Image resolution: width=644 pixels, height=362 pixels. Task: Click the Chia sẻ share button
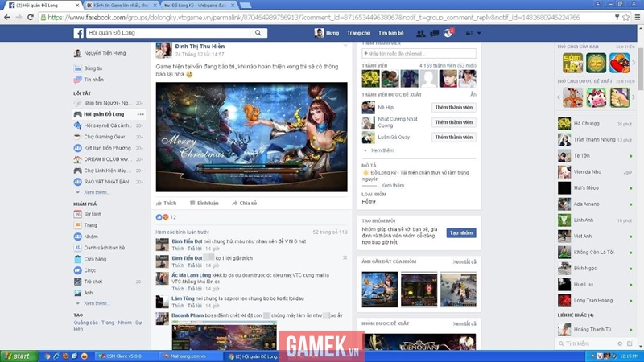click(x=245, y=204)
